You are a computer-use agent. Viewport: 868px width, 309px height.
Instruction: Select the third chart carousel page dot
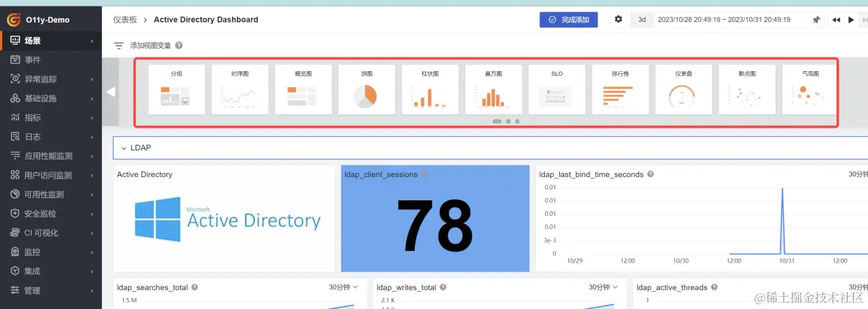coord(517,121)
